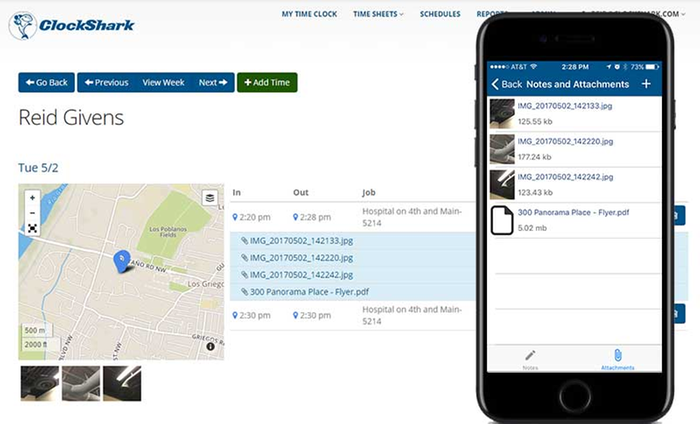Click the 2:30 pm In location pin
This screenshot has height=424, width=700.
coord(235,316)
